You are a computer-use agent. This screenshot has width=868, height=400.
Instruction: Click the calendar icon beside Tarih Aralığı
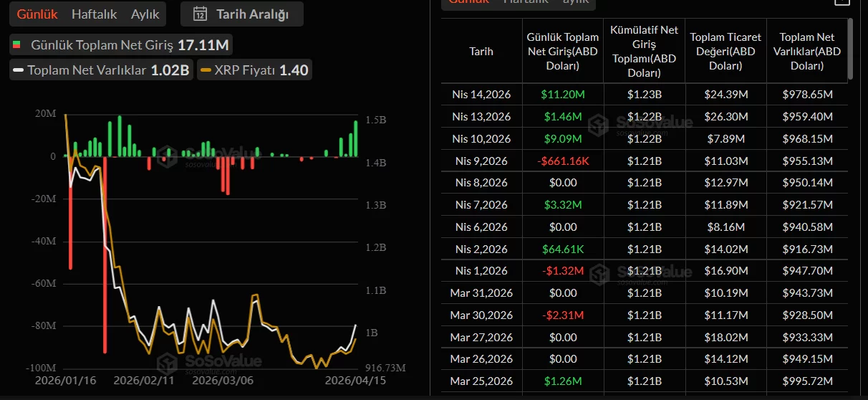(x=201, y=14)
